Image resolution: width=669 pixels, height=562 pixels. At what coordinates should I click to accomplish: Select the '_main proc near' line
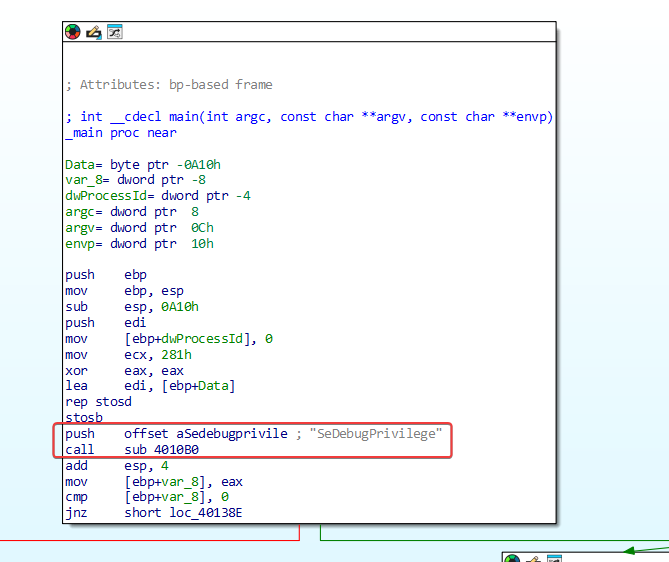tap(121, 133)
